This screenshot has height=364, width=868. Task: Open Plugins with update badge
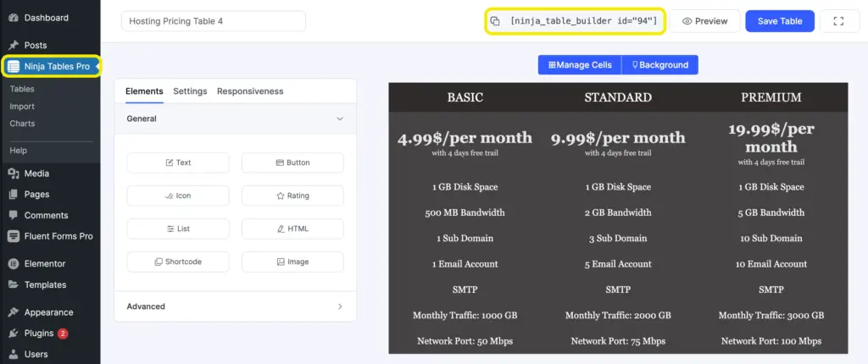click(x=38, y=334)
